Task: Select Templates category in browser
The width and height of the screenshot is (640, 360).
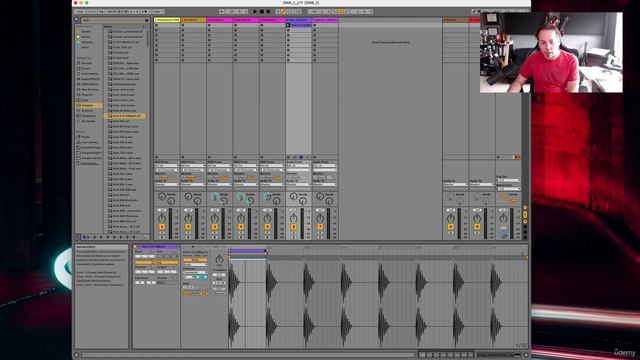Action: pos(89,116)
